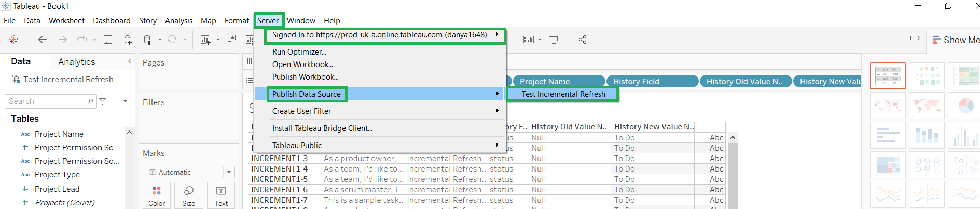The width and height of the screenshot is (980, 209).
Task: Click the Data pane Search field
Action: [x=51, y=101]
